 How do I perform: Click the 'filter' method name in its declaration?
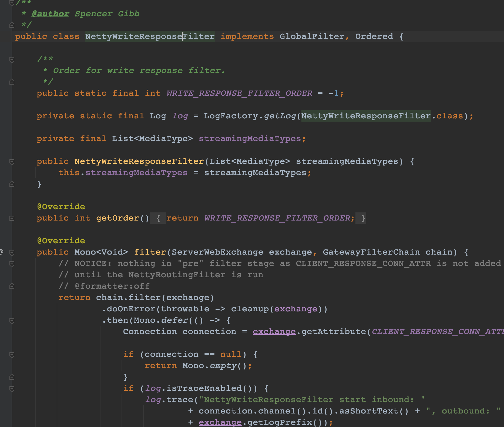click(150, 252)
